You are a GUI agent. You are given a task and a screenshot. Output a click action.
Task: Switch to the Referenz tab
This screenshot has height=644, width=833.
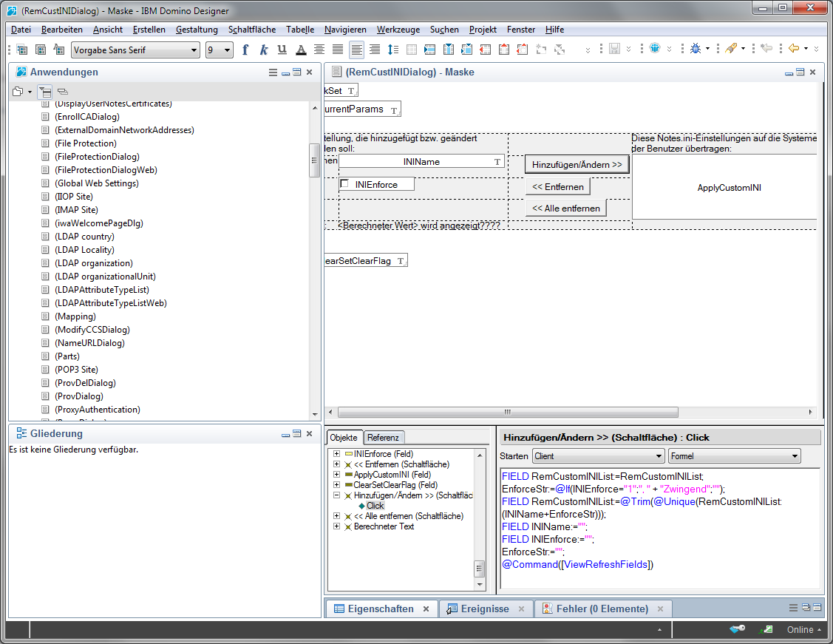coord(384,437)
